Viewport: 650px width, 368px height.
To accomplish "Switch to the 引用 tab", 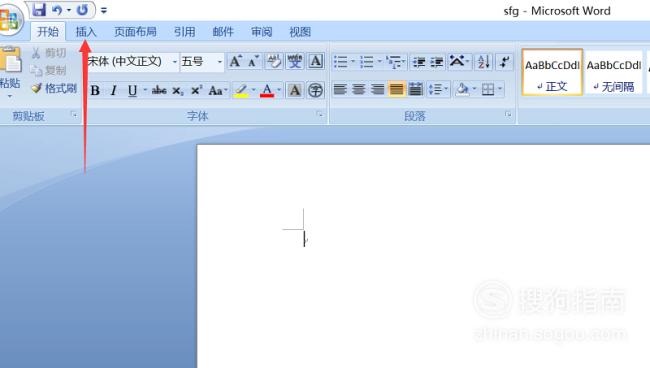I will (184, 31).
